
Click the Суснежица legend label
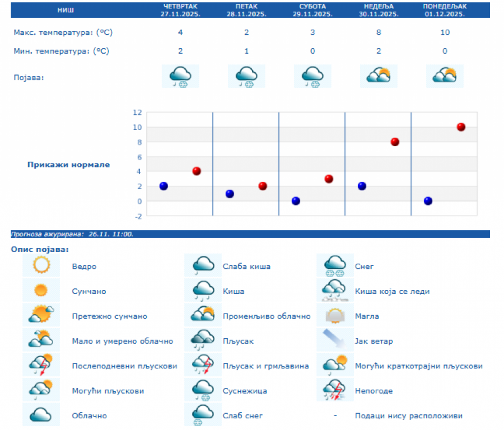[x=245, y=391]
